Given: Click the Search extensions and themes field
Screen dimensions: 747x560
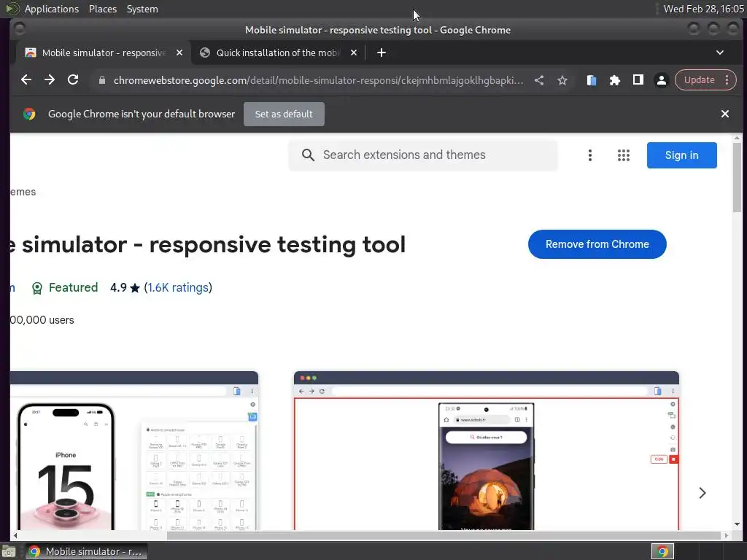Looking at the screenshot, I should 422,155.
